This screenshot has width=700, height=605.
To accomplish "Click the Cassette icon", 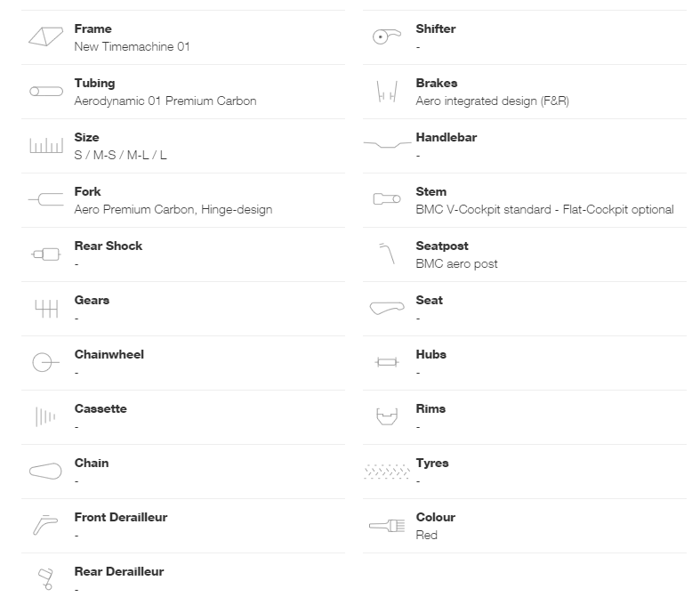I will coord(45,416).
